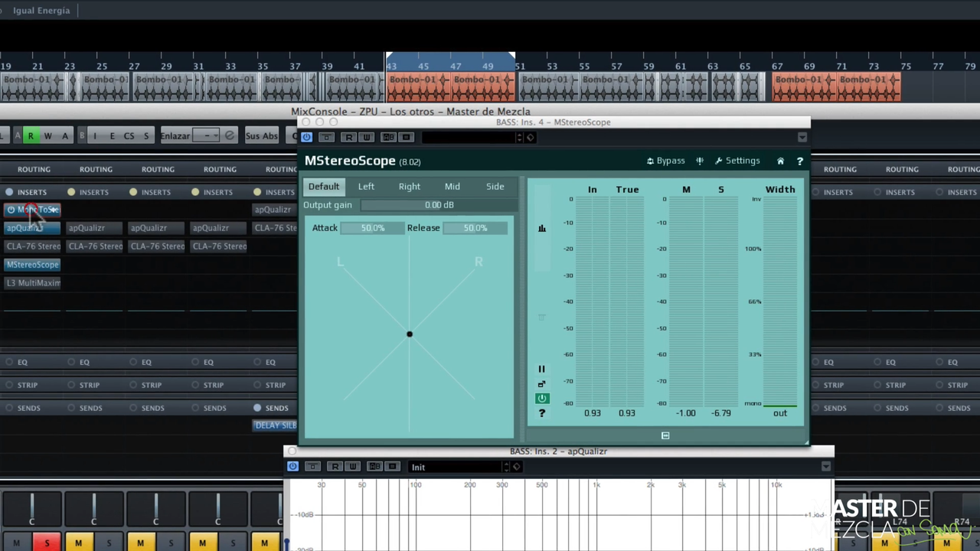Viewport: 980px width, 551px height.
Task: Click the timeline ruler at bar 55
Action: point(584,67)
